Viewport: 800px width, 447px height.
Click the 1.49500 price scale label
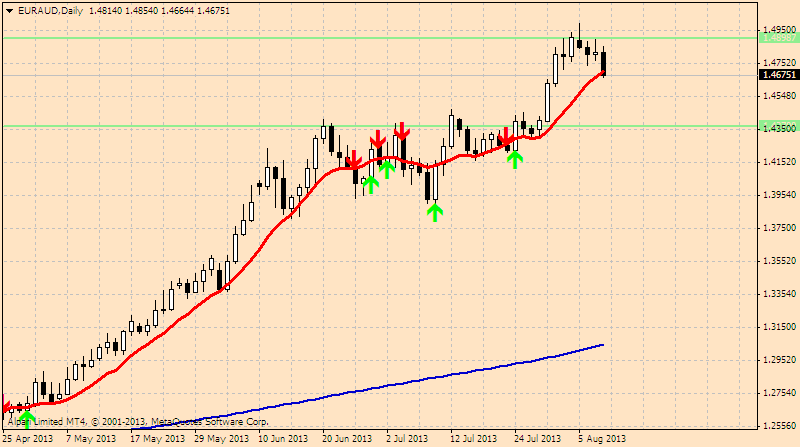point(780,30)
